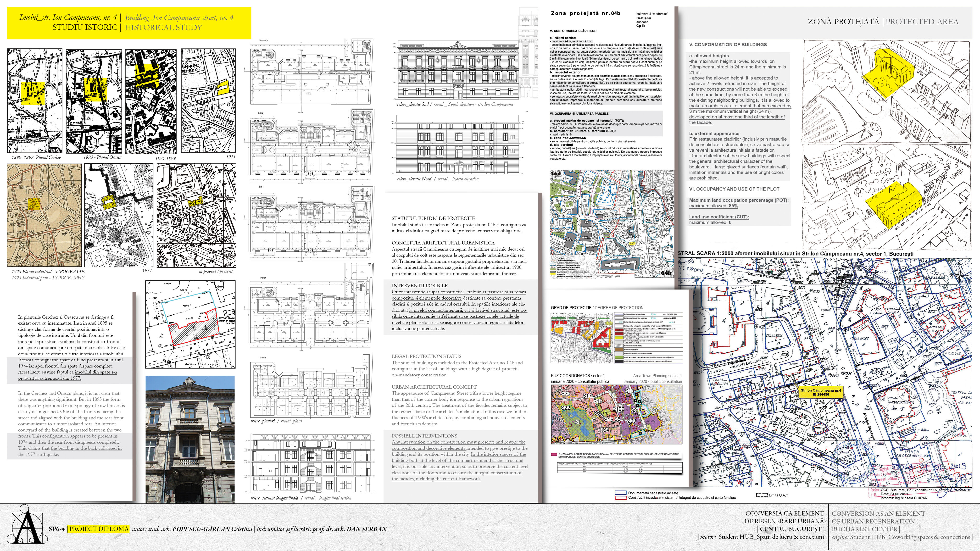980x551 pixels.
Task: Click 'CONVERSIA CA ELEMENT DE REGENERARE URBANĂ' title
Action: click(x=784, y=518)
